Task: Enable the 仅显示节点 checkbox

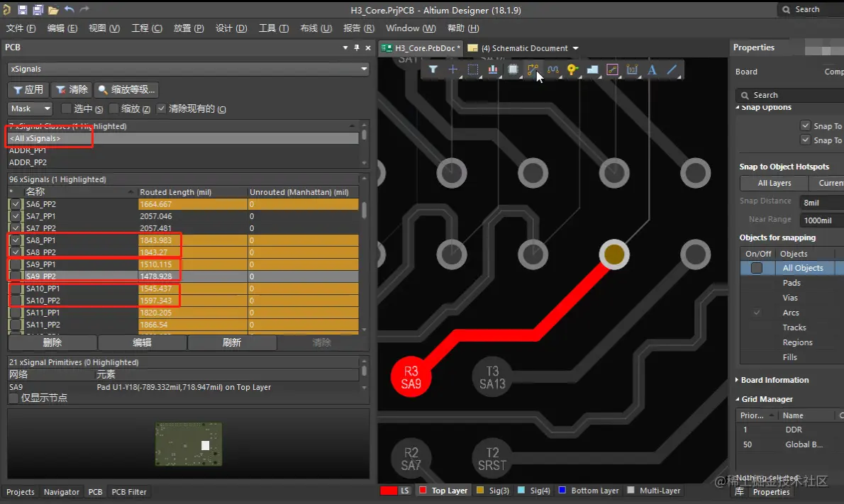Action: pyautogui.click(x=14, y=398)
